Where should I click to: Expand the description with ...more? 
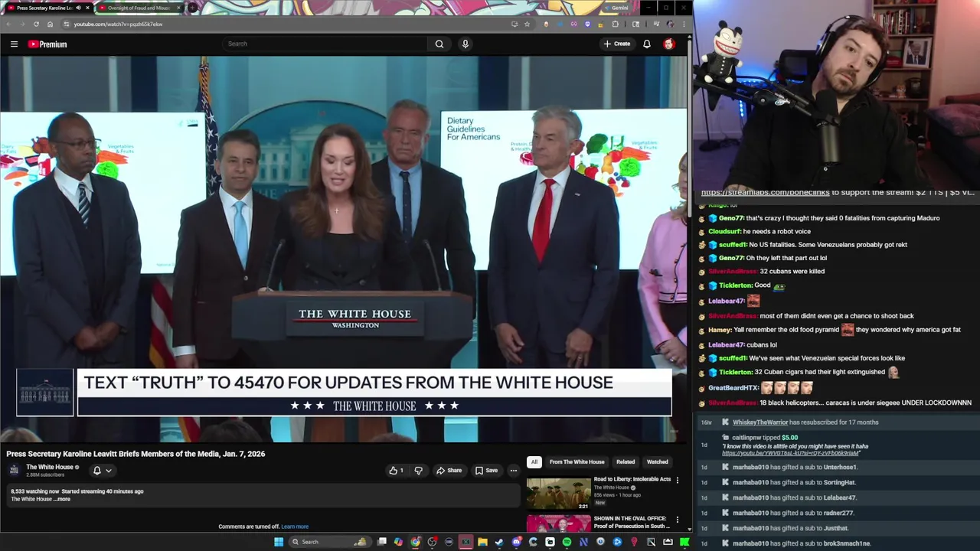point(62,499)
